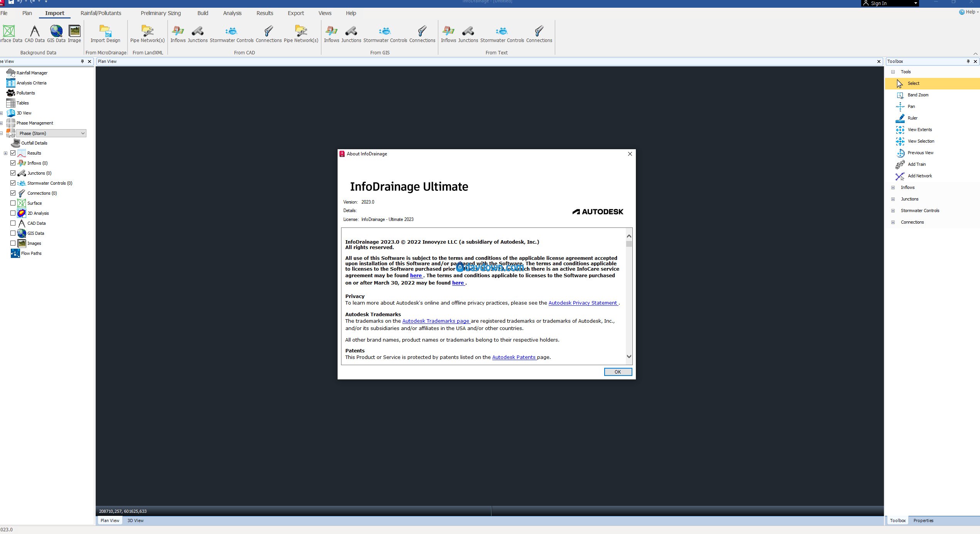The height and width of the screenshot is (534, 980).
Task: Enable the 2D Analysis checkbox
Action: [13, 213]
